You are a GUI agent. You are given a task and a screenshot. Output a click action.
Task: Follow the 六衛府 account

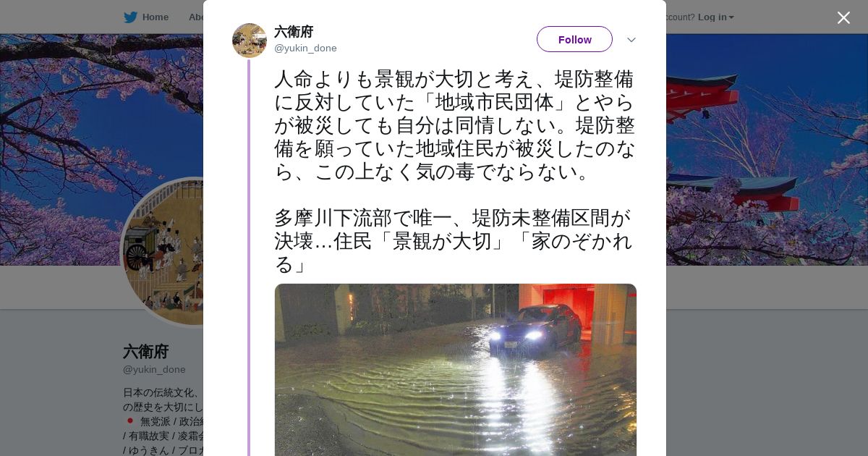coord(574,39)
